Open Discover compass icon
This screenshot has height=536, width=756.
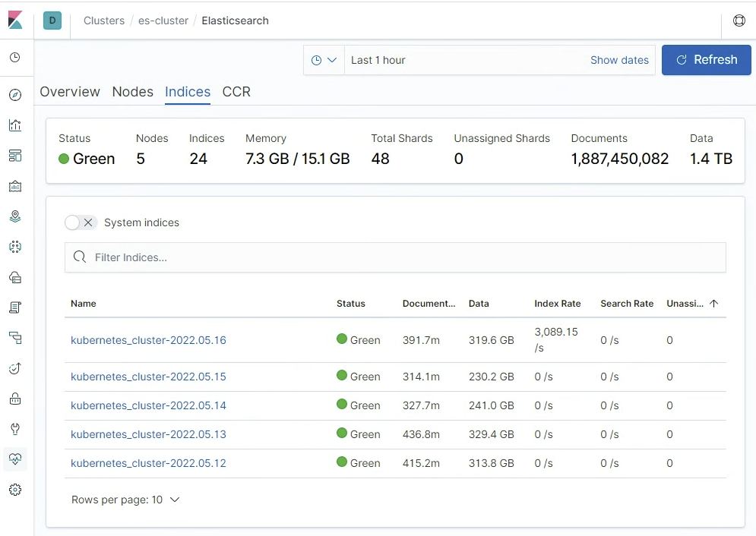pos(15,95)
